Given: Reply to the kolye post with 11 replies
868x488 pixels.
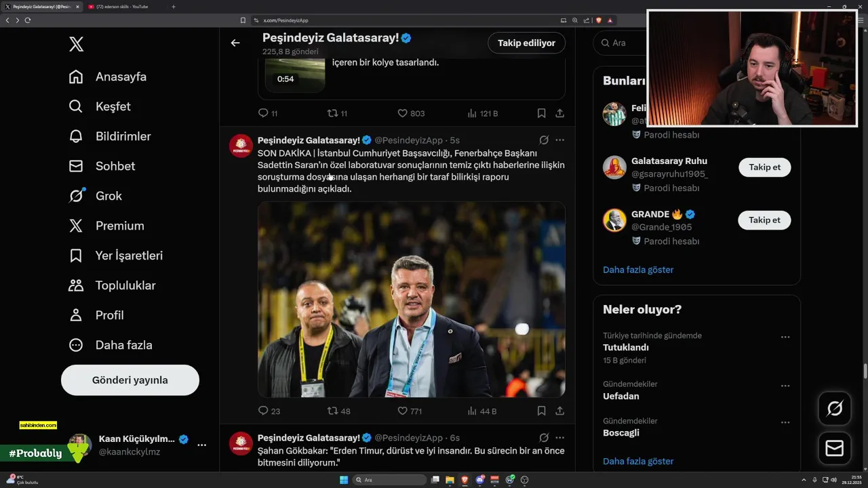Looking at the screenshot, I should [268, 113].
